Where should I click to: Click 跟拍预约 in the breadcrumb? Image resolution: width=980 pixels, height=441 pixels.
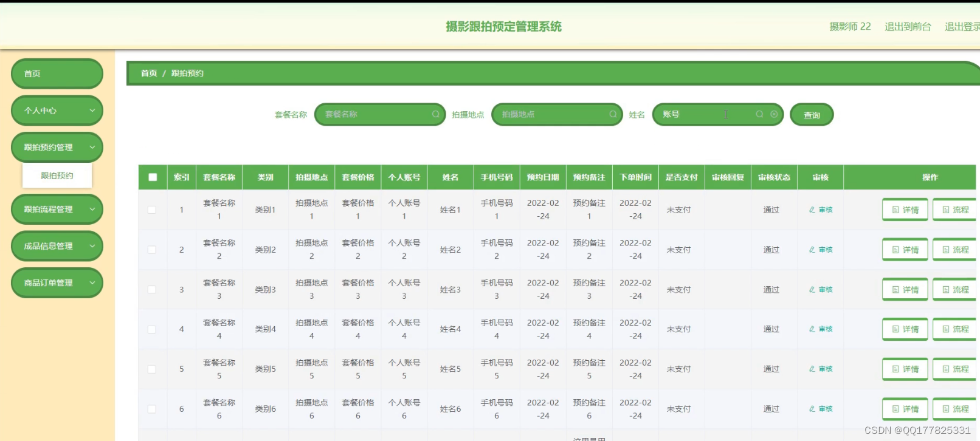click(187, 73)
